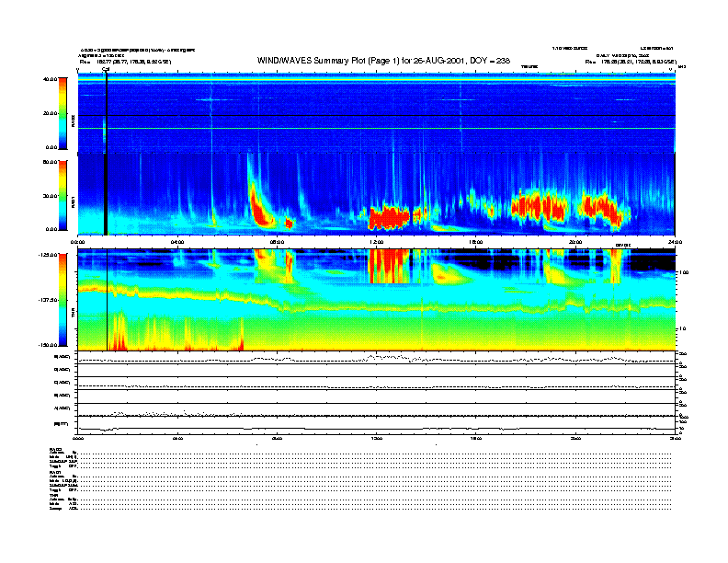Click the 20.00 label on RAD2 scale
This screenshot has height=563, width=728.
(x=50, y=113)
